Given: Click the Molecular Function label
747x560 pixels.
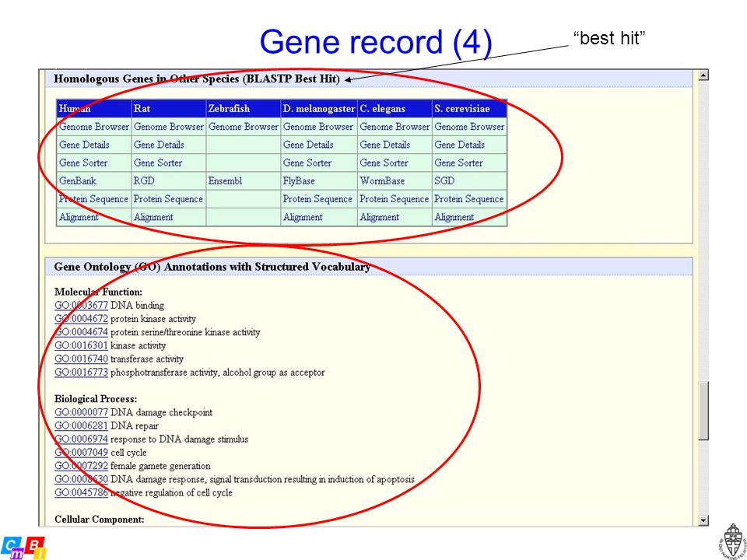Looking at the screenshot, I should coord(98,292).
